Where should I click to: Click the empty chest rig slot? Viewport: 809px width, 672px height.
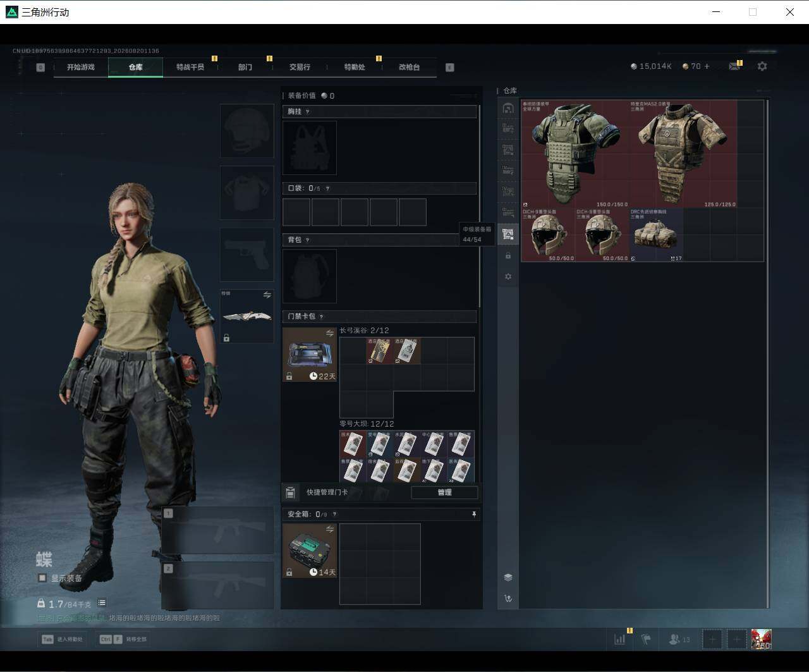(x=309, y=148)
